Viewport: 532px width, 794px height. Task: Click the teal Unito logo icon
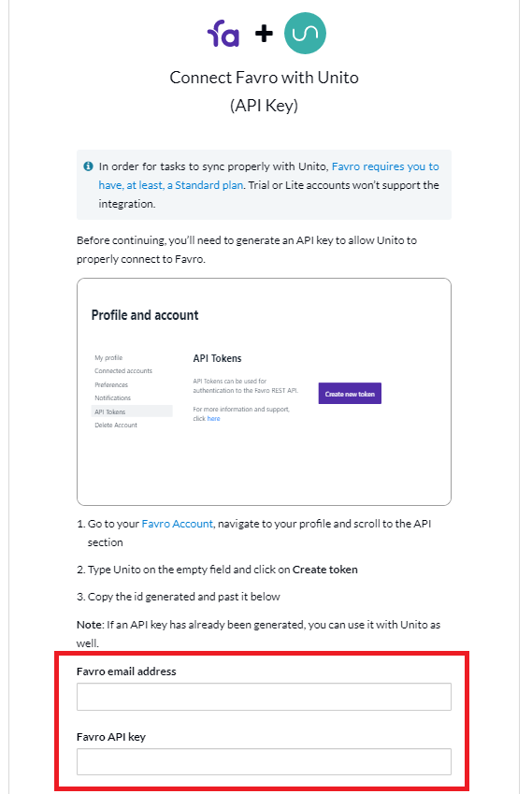click(305, 34)
